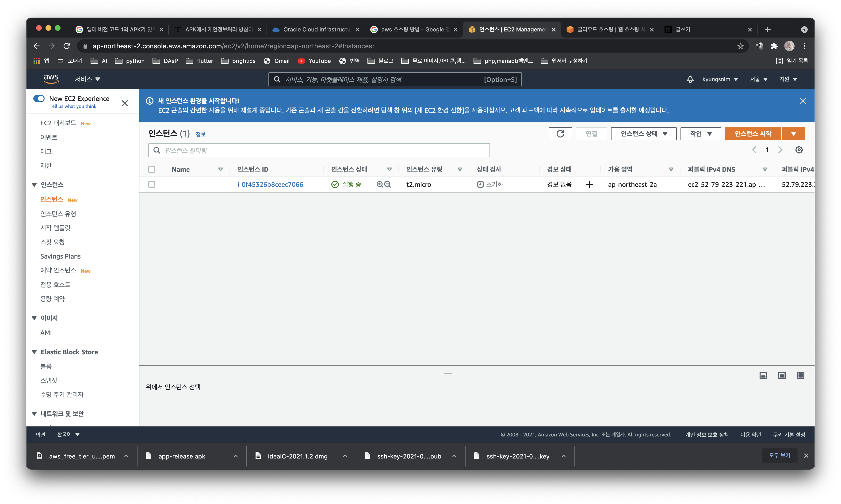
Task: Select the checkbox for instance i-0f45326b8ceec7066
Action: [152, 184]
